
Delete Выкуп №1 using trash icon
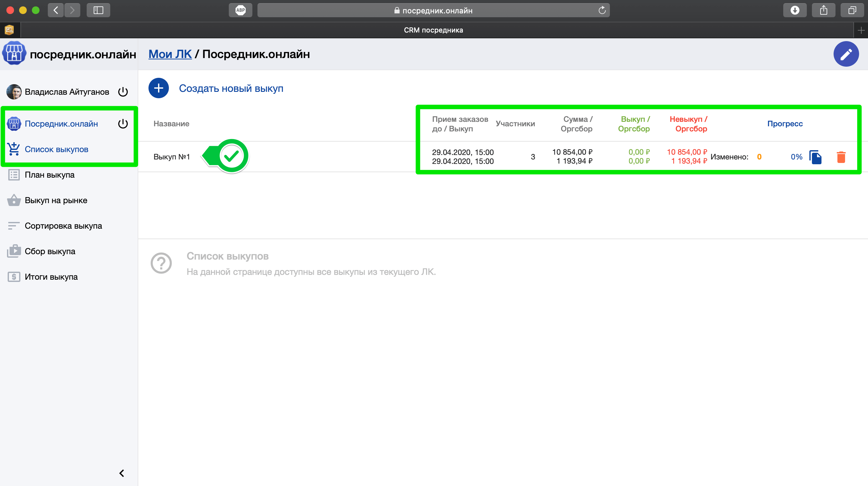pyautogui.click(x=841, y=157)
